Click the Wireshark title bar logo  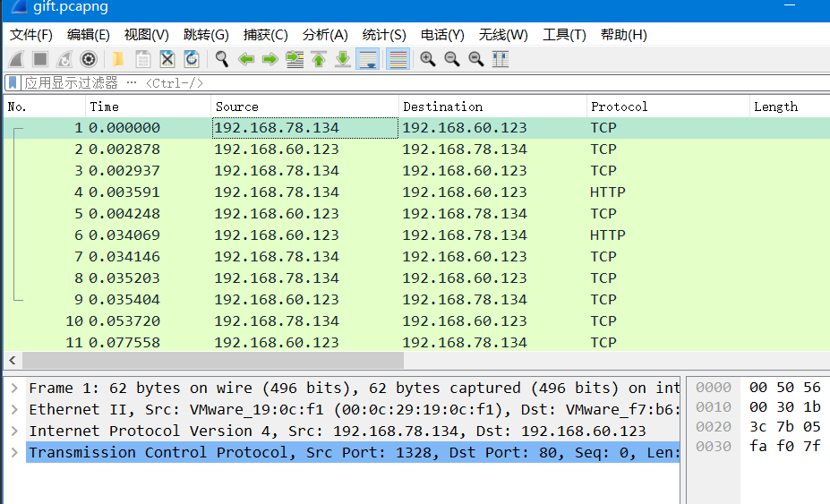pyautogui.click(x=19, y=6)
